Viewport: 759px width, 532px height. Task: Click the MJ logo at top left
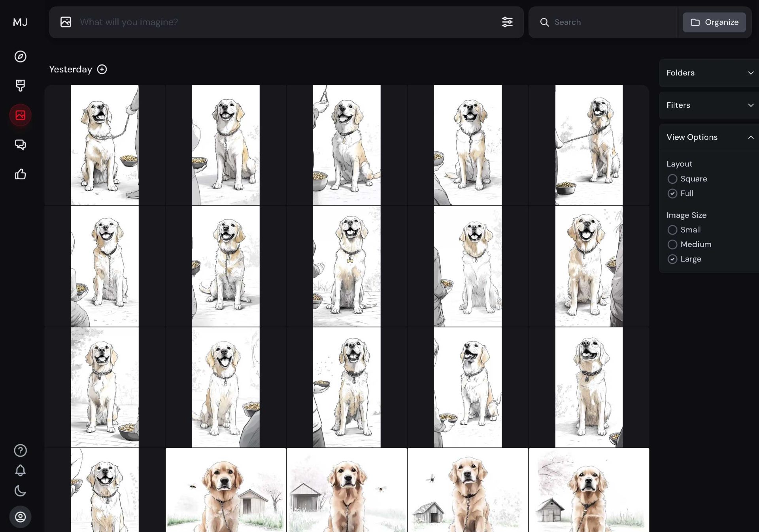pyautogui.click(x=20, y=22)
